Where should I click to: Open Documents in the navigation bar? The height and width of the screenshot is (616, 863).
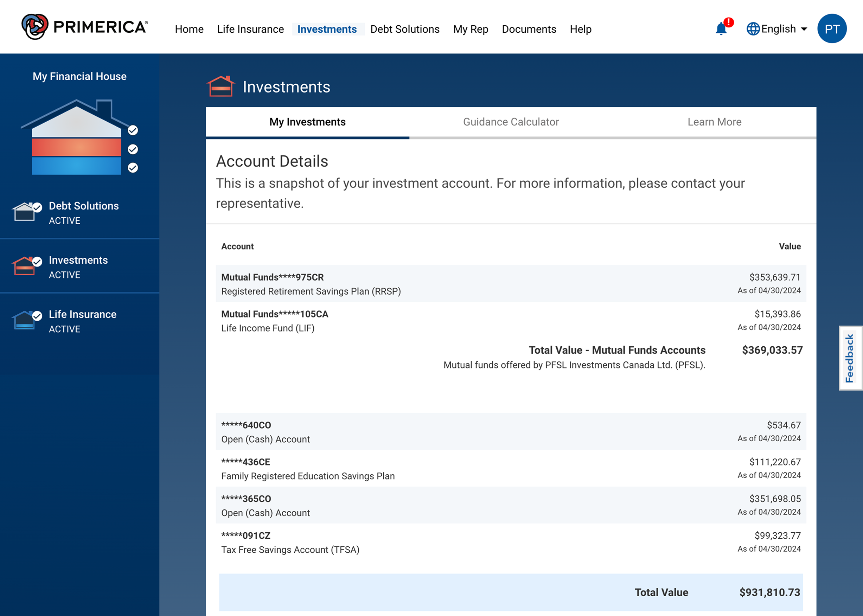(529, 29)
